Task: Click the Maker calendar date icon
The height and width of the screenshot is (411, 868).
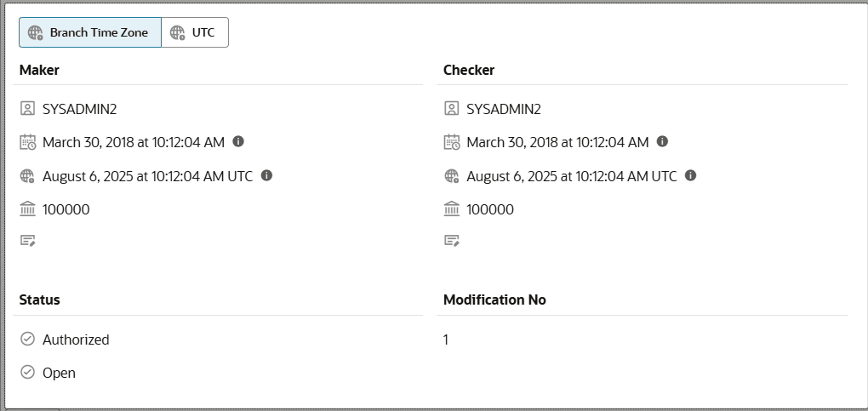Action: click(x=27, y=142)
